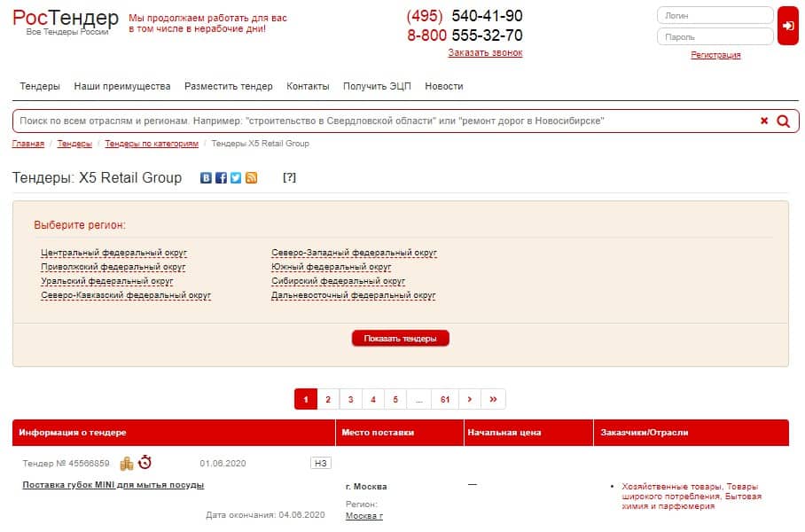Expand Дальневосточный федеральный округ region

click(353, 295)
